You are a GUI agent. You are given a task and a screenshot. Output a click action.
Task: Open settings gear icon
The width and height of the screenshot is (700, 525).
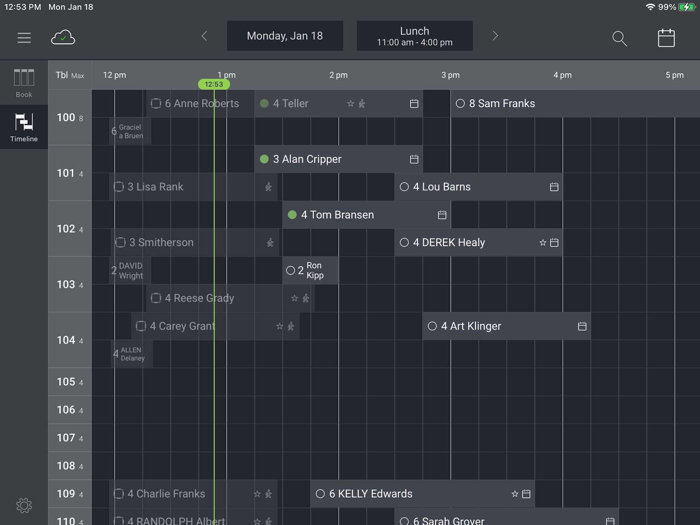[x=24, y=505]
